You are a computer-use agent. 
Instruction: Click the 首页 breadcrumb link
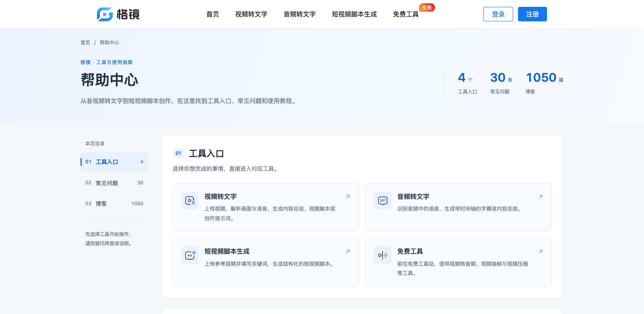85,43
